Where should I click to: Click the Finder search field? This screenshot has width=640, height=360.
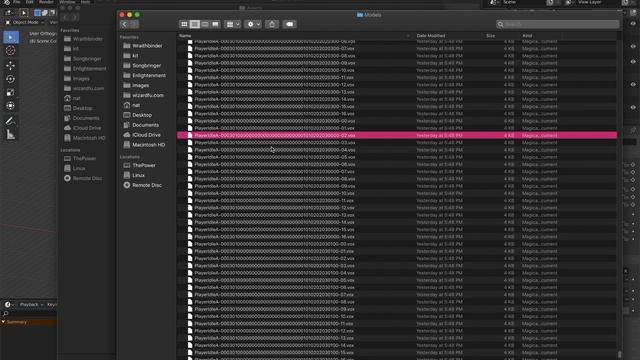point(558,24)
